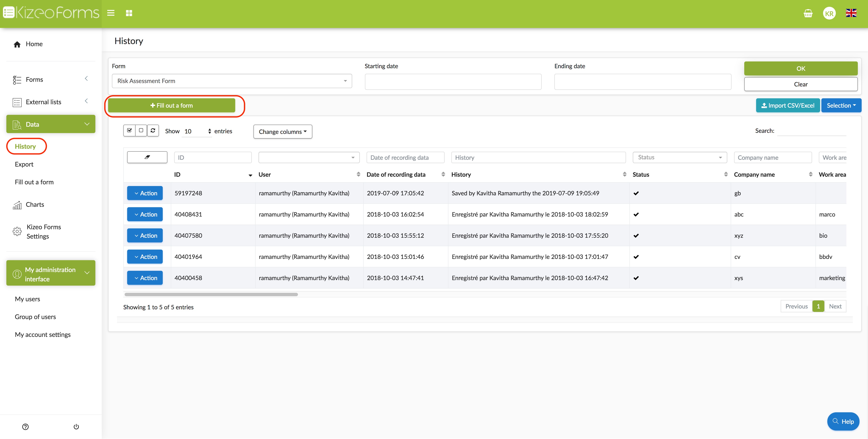The image size is (868, 439).
Task: Open My users page
Action: point(27,299)
